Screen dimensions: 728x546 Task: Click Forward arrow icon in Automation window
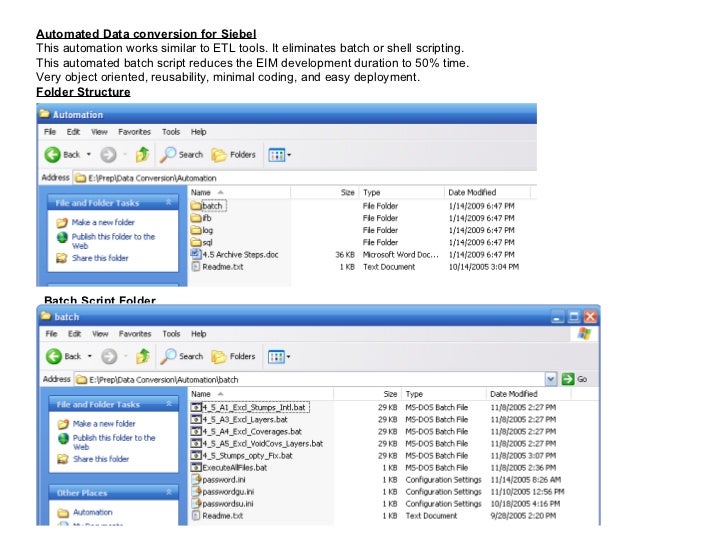(x=108, y=155)
